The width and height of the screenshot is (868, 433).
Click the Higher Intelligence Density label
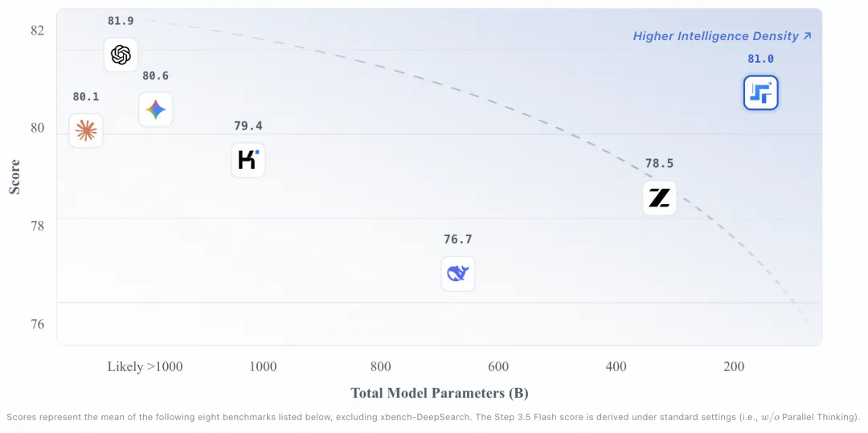pyautogui.click(x=722, y=36)
